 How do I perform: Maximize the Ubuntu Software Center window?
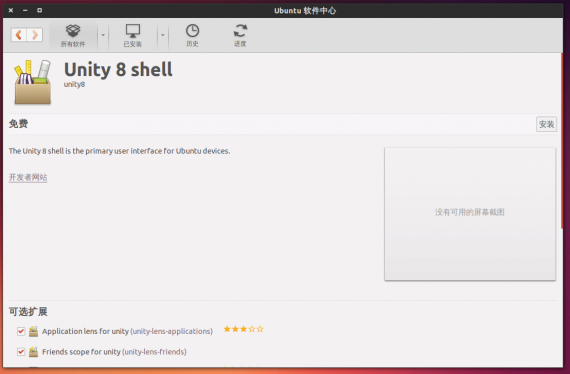[x=40, y=10]
